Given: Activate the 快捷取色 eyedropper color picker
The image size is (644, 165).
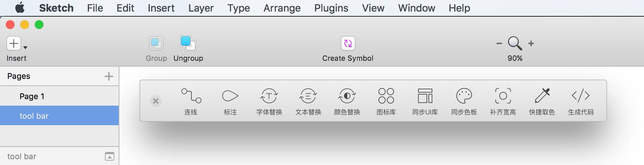Looking at the screenshot, I should point(542,96).
